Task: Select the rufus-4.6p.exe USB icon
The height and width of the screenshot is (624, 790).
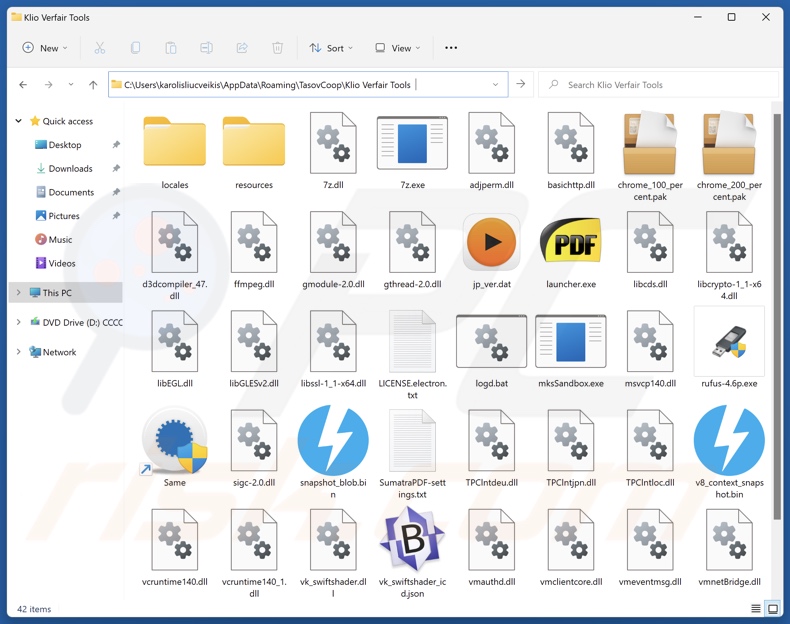Action: [x=729, y=341]
